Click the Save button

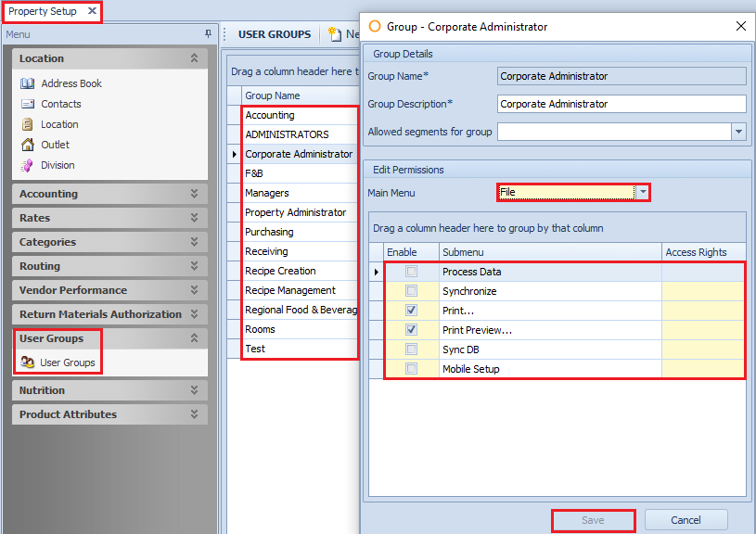click(x=593, y=520)
